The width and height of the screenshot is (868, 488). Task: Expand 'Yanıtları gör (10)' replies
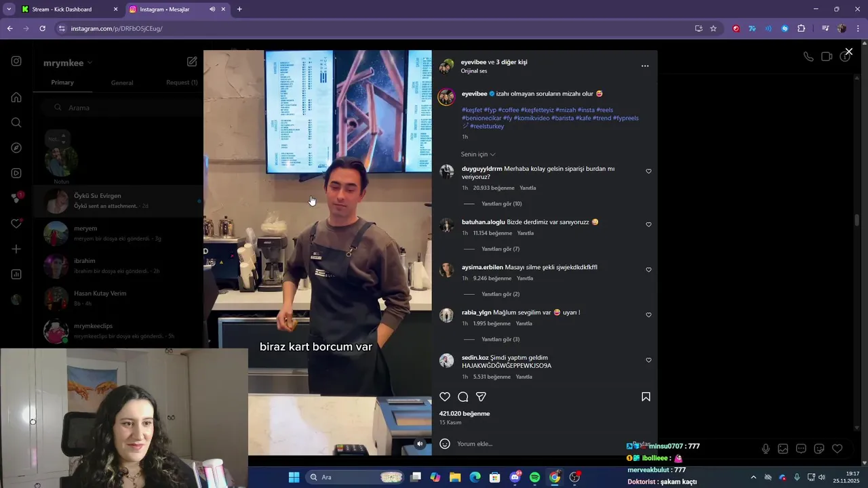point(501,204)
